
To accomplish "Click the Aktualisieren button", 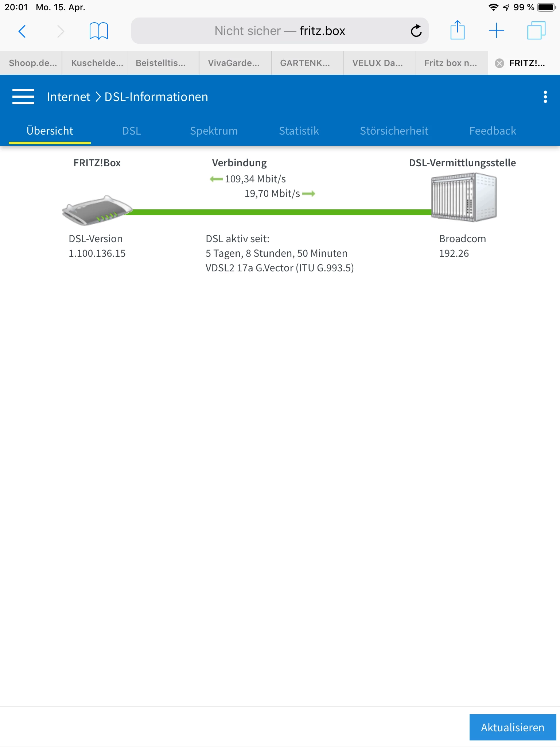I will click(x=513, y=727).
